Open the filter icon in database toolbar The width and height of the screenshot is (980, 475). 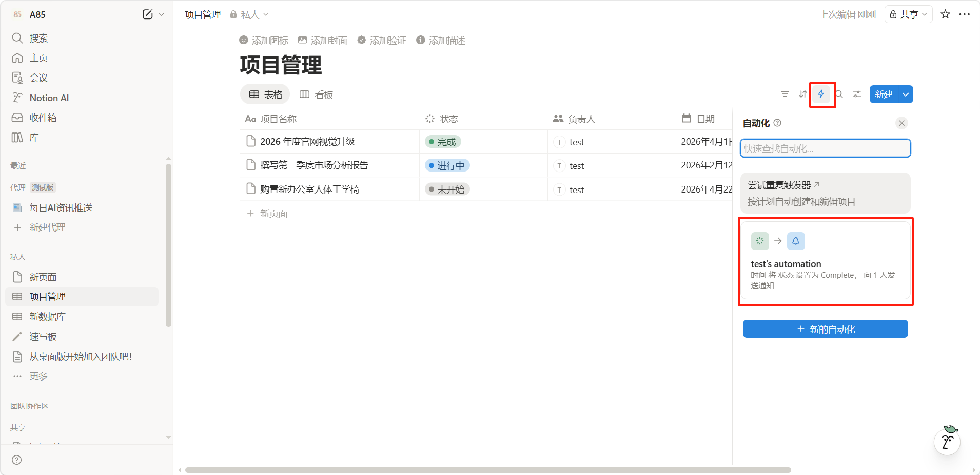pos(785,94)
